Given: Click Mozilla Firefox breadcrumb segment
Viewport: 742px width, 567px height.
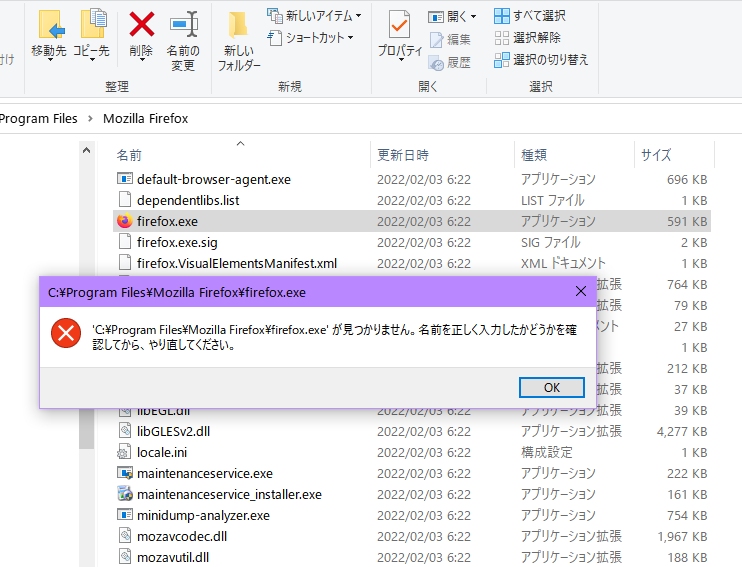Looking at the screenshot, I should point(146,118).
